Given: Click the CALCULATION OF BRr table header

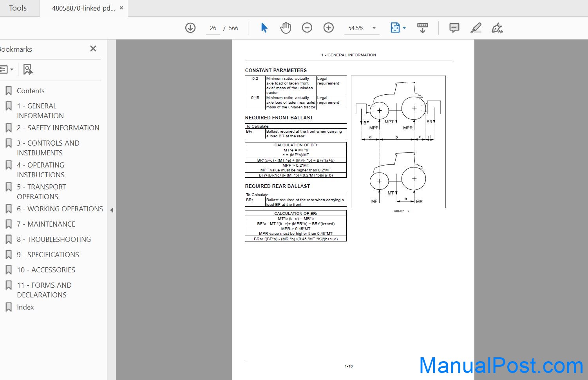Looking at the screenshot, I should (x=296, y=213).
